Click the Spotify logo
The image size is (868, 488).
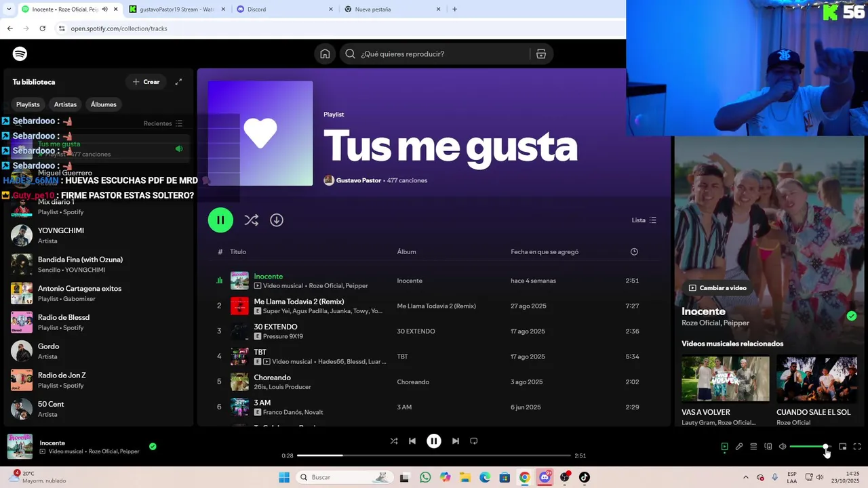[x=20, y=54]
